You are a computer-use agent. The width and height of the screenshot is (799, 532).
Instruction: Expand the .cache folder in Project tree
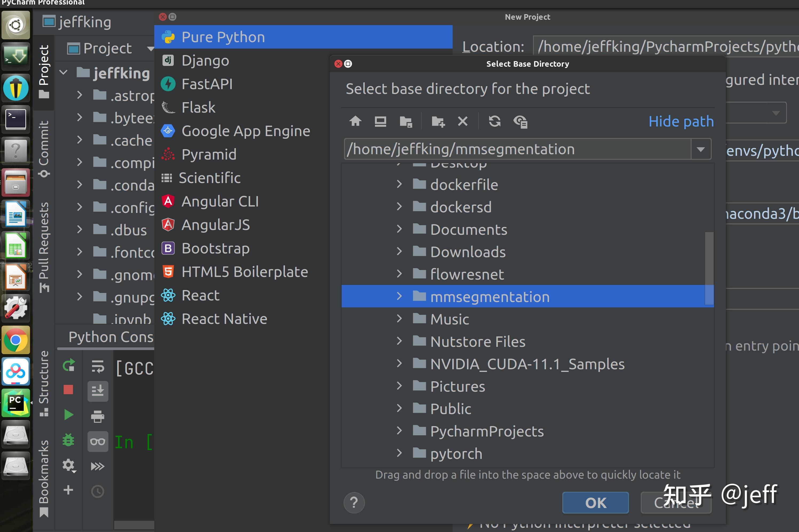coord(79,140)
